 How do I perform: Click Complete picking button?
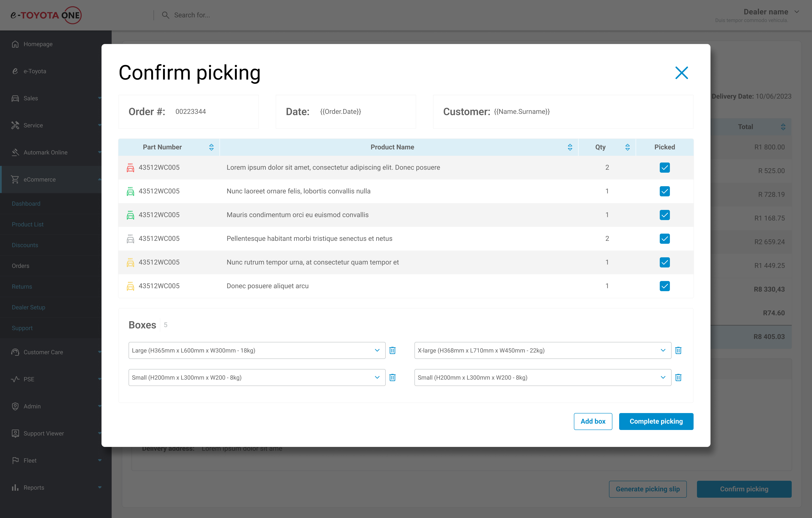656,421
